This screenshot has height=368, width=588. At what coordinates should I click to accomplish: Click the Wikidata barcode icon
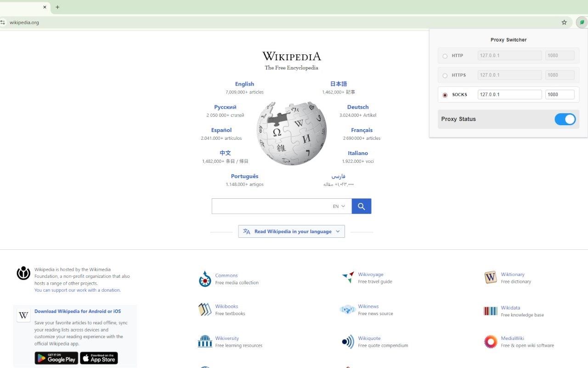pos(491,311)
